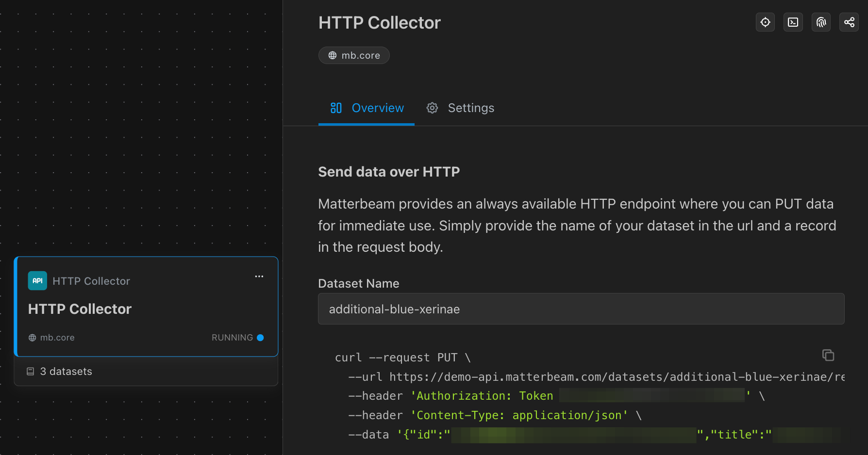Expand the 3 datasets row
868x455 pixels.
tap(146, 372)
